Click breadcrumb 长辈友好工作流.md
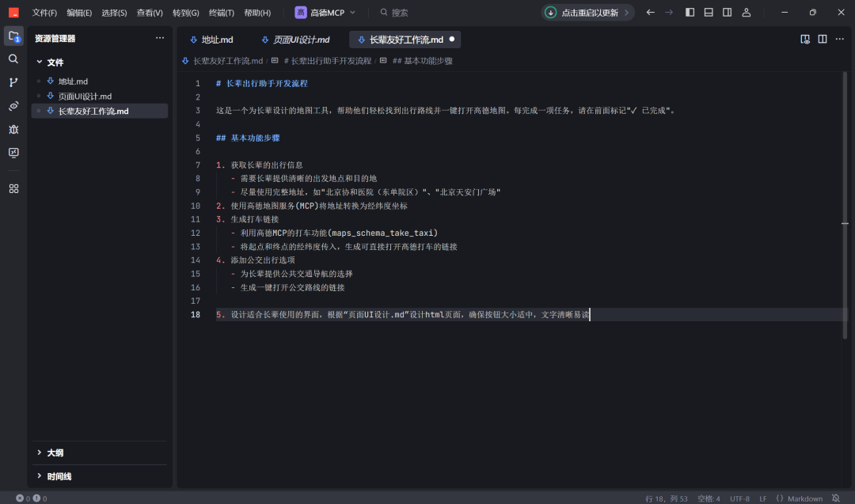 (227, 60)
